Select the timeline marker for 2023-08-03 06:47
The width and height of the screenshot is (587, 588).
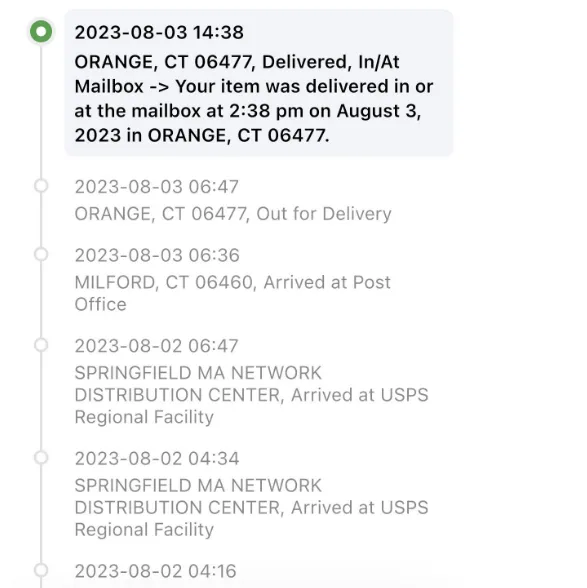coord(41,186)
